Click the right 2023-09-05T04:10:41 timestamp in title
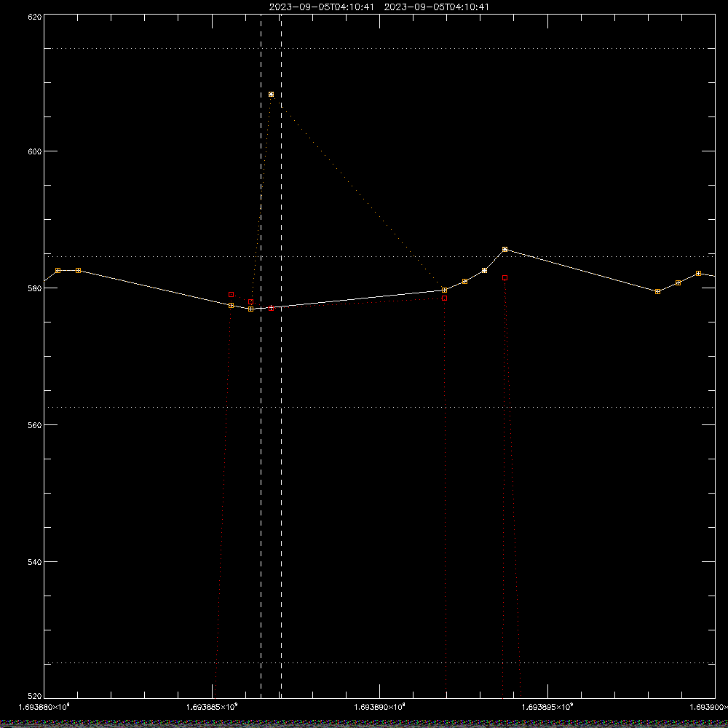This screenshot has width=728, height=728. [x=436, y=7]
